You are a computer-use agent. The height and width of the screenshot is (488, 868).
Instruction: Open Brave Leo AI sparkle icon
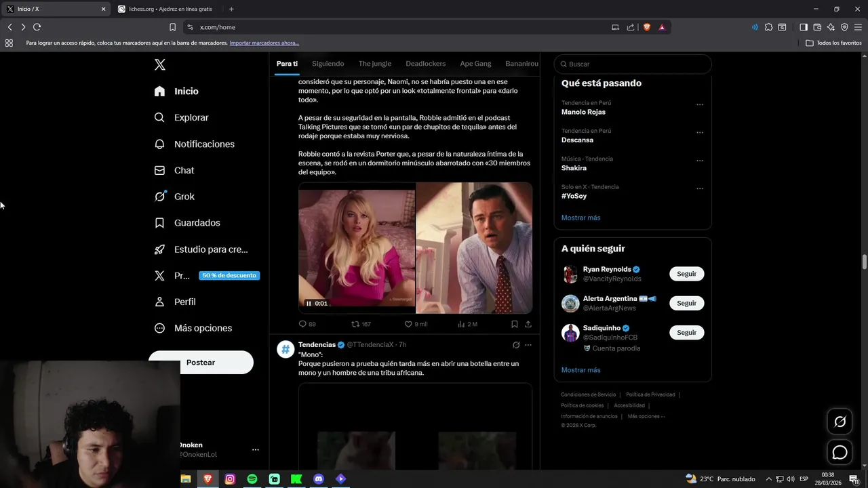831,27
